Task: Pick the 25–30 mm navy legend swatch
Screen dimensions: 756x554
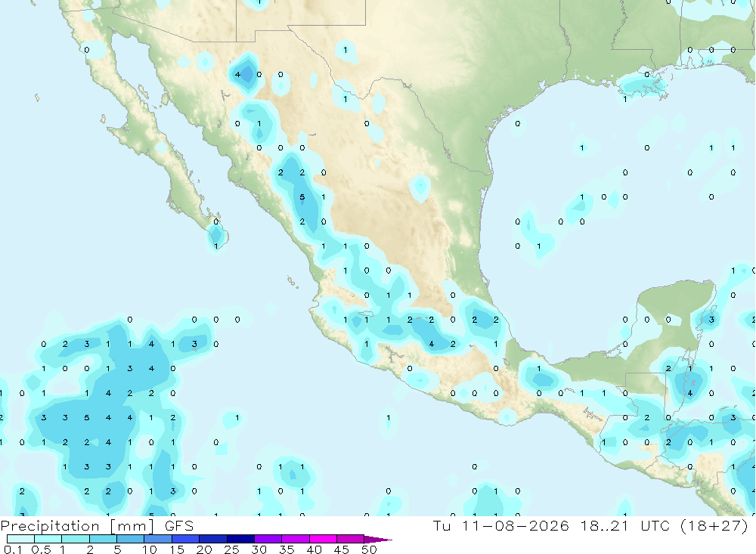Action: (x=241, y=539)
